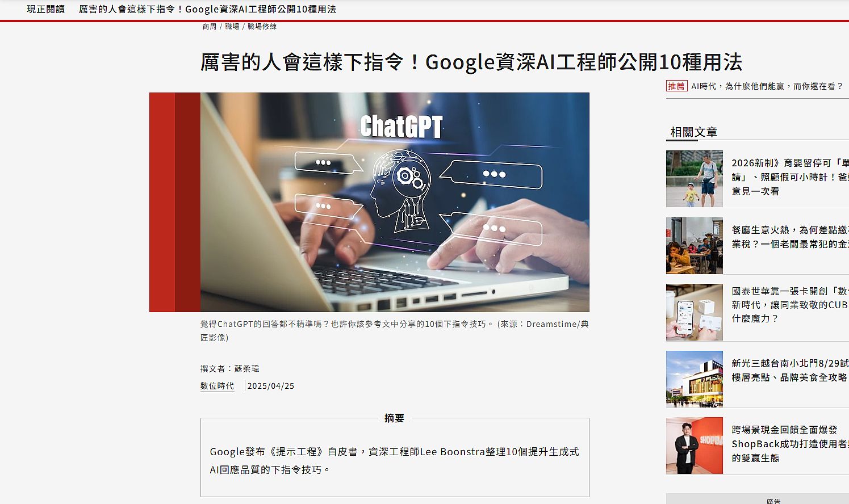Open the 國泰世華 card article title

tap(790, 305)
